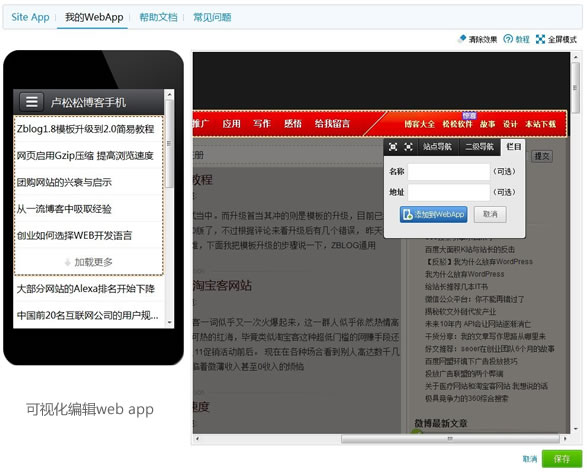The image size is (588, 472).
Task: Click the 地址 input field
Action: click(448, 192)
